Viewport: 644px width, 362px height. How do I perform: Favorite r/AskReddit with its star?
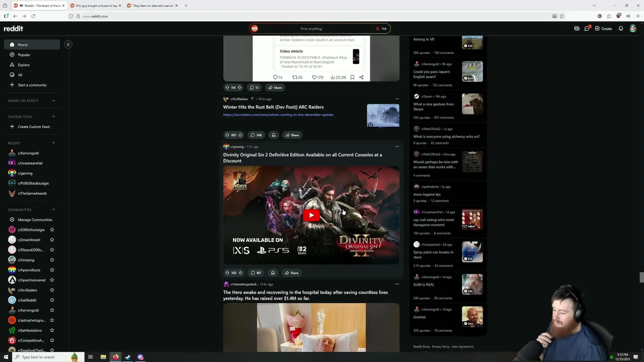coord(52,300)
